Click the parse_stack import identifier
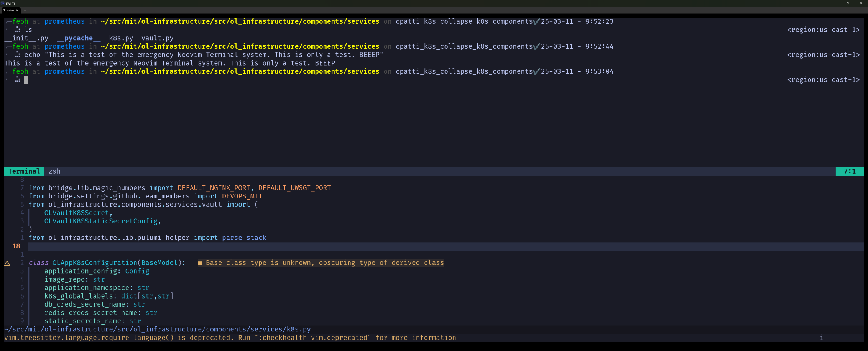868x351 pixels. click(x=244, y=238)
